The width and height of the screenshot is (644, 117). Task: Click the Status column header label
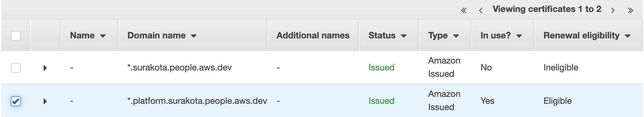(382, 36)
